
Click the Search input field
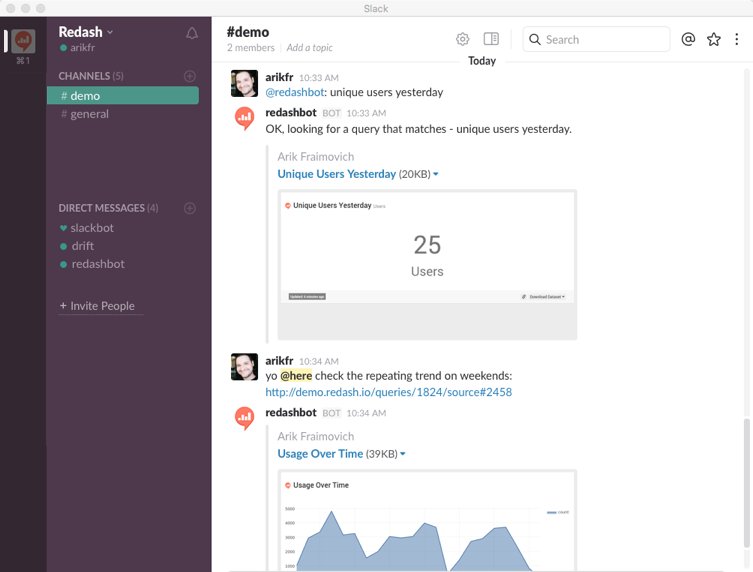(x=596, y=39)
